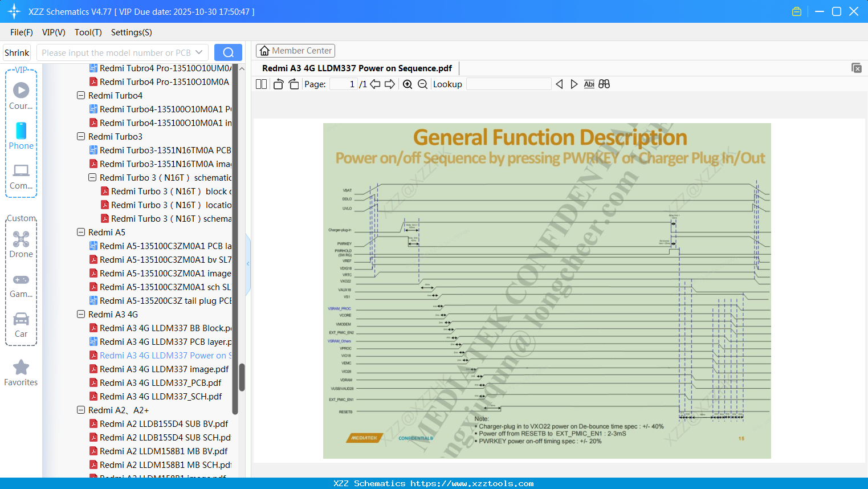Collapse the Redmi Turbo3 folder
Screen dimensions: 868x489
[x=81, y=136]
